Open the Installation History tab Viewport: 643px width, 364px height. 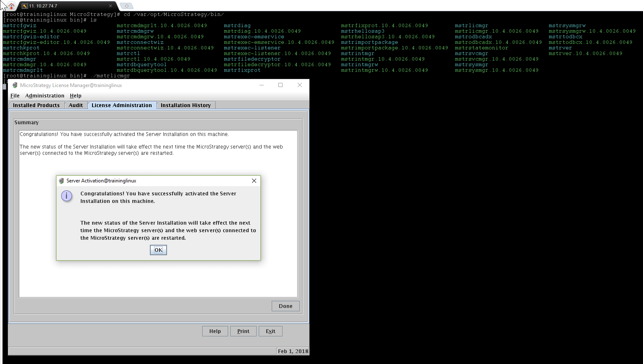click(x=185, y=105)
